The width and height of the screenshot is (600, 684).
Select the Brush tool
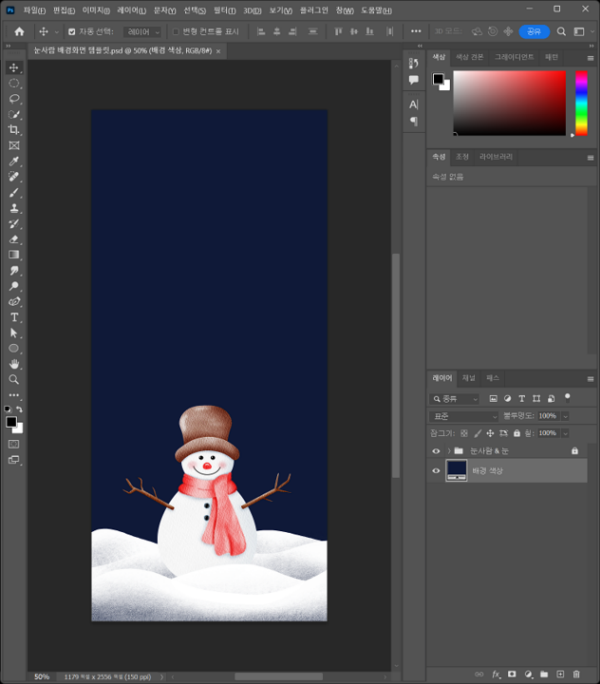coord(14,192)
